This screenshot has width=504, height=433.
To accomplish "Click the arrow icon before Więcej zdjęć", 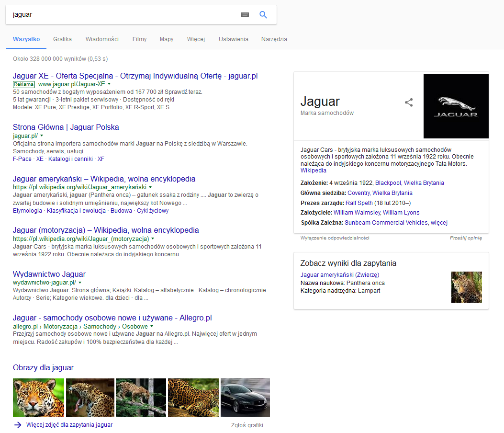I will click(x=18, y=425).
